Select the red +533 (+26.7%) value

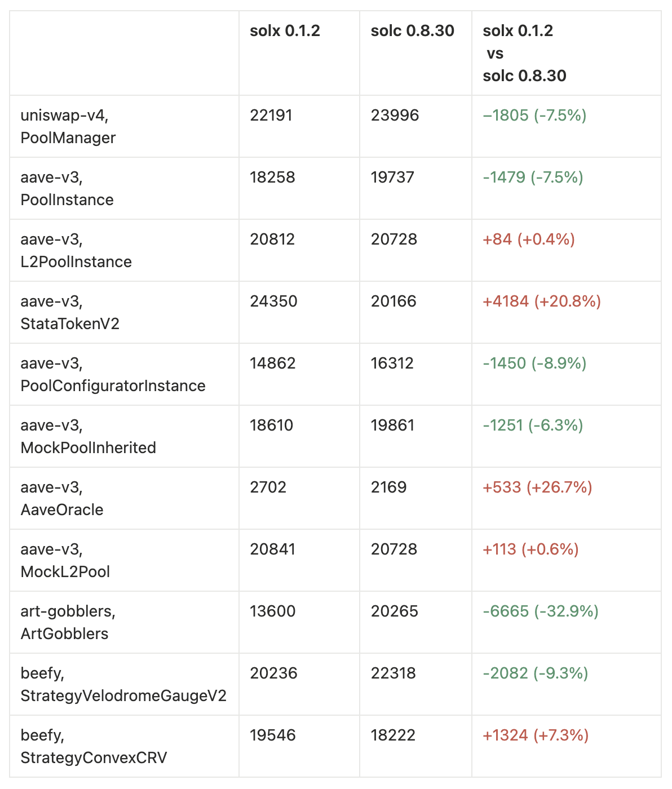[x=537, y=487]
